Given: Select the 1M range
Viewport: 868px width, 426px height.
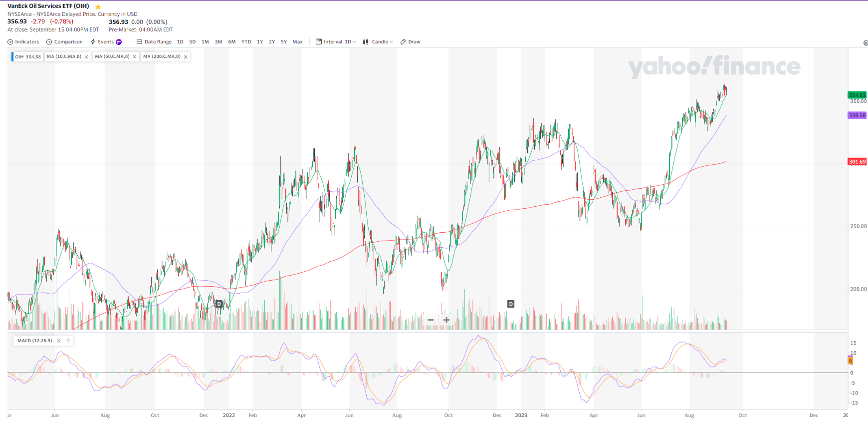Looking at the screenshot, I should (x=205, y=42).
